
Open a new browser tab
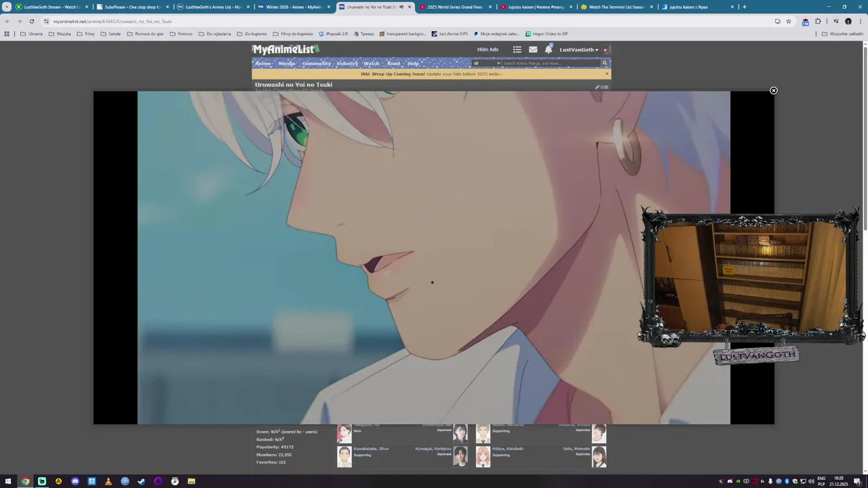coord(744,7)
